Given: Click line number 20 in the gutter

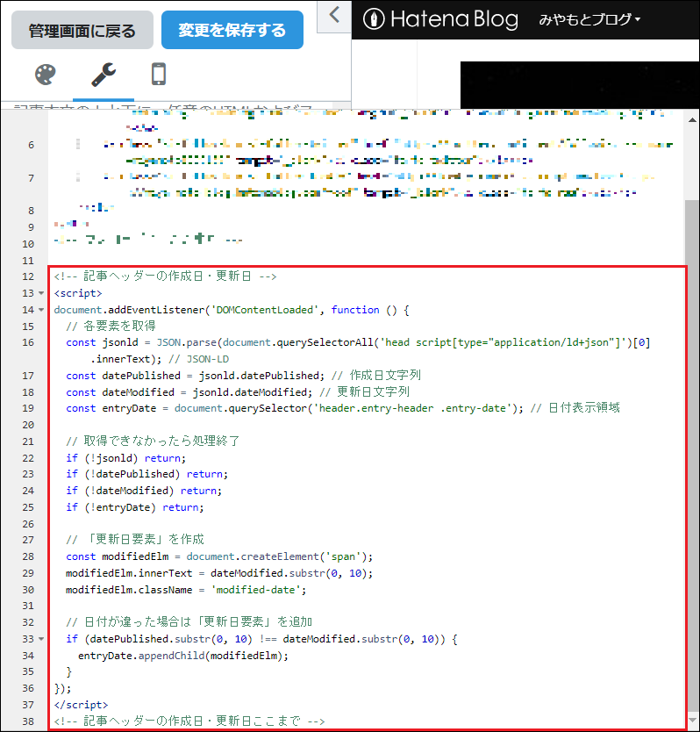Looking at the screenshot, I should [28, 425].
